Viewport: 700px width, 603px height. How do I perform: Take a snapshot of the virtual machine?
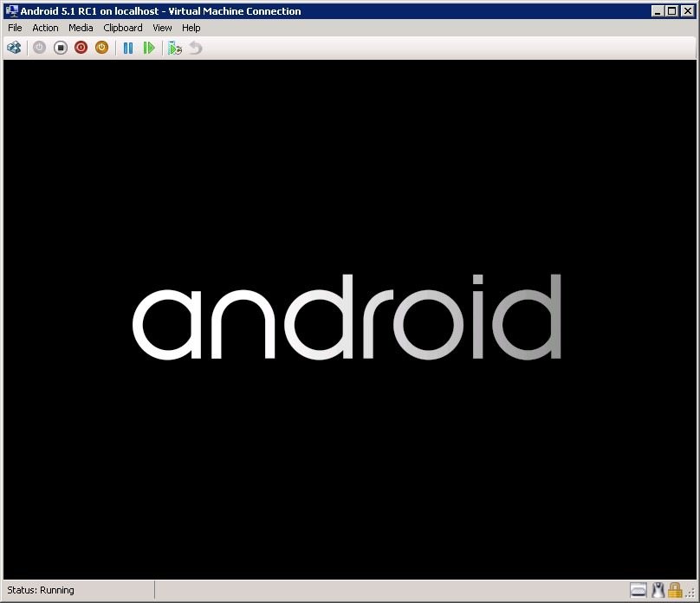[174, 48]
